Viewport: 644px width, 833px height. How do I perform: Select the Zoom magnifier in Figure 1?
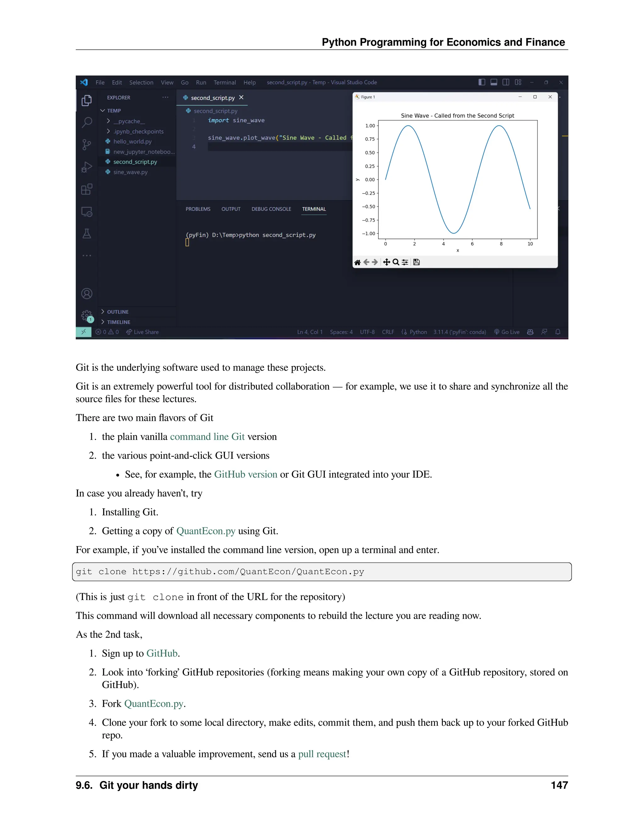(x=396, y=262)
